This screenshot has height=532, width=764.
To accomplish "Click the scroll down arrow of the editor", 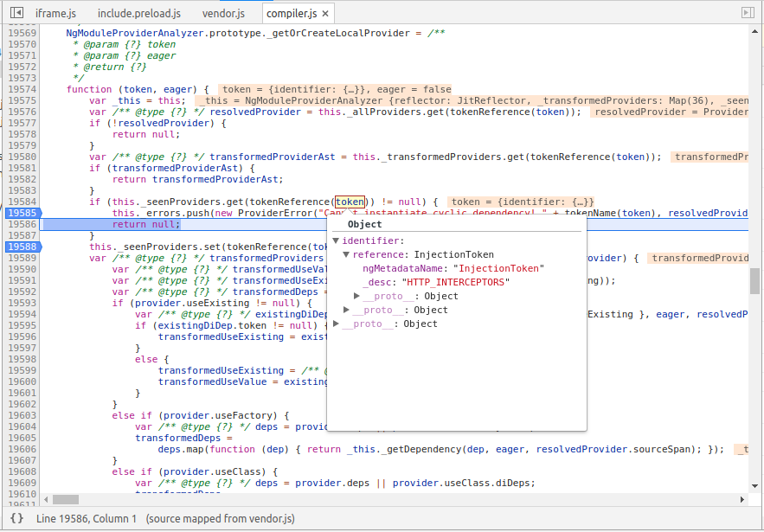I will (x=754, y=485).
